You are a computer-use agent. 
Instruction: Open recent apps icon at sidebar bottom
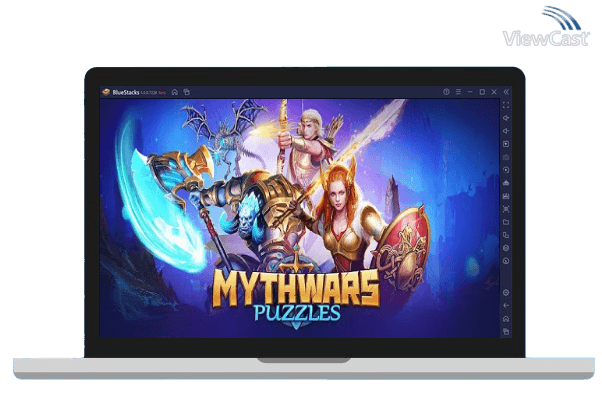(x=506, y=331)
